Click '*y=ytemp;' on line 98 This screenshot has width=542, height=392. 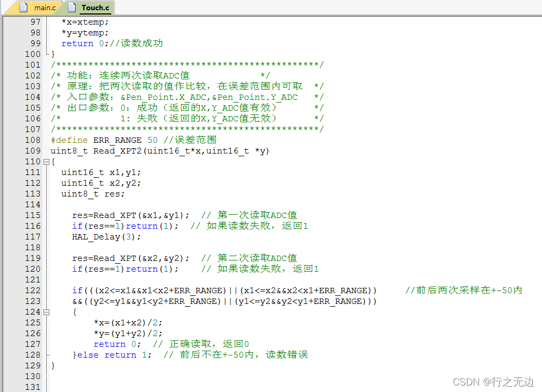coord(85,33)
